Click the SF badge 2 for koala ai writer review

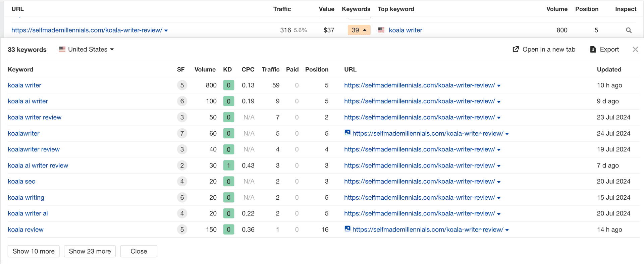click(182, 166)
